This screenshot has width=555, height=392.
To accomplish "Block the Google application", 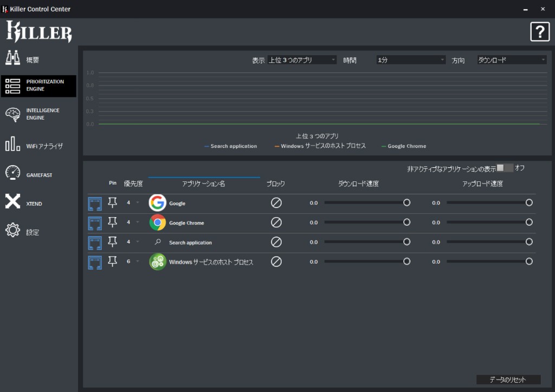I will [x=276, y=203].
